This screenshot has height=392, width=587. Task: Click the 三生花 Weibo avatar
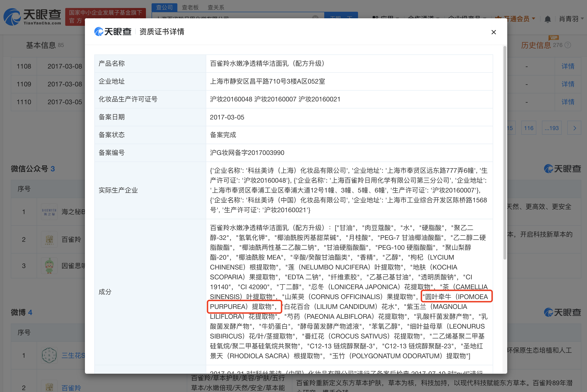tap(49, 355)
